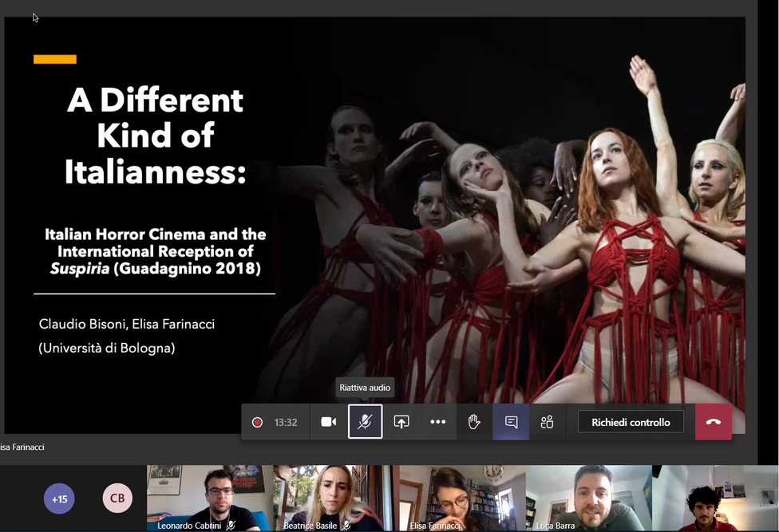Open the share screen tray
Viewport: 779px width, 532px height.
401,422
